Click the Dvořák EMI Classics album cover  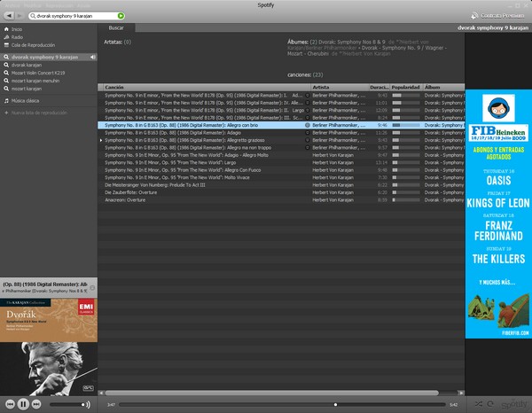[x=49, y=320]
